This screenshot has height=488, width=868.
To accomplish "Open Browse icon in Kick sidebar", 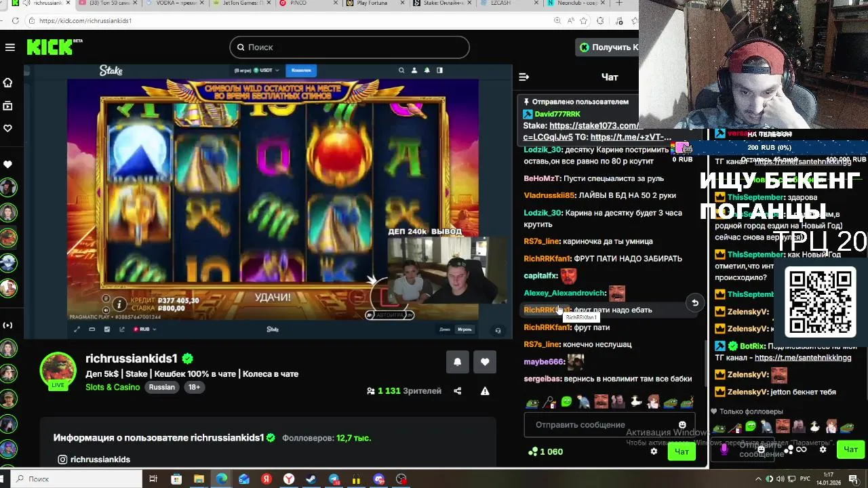I will 7,106.
